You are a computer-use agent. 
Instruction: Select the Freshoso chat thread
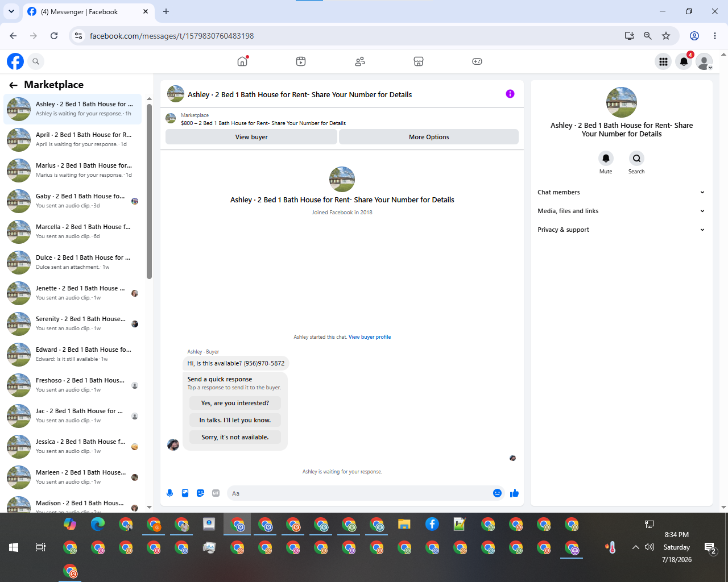(x=73, y=385)
